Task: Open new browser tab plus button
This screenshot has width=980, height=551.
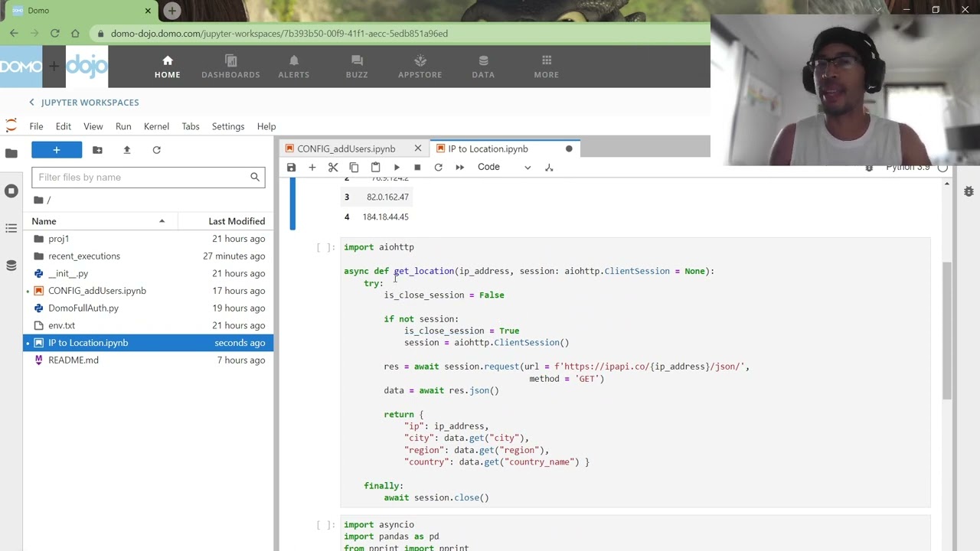Action: (171, 11)
